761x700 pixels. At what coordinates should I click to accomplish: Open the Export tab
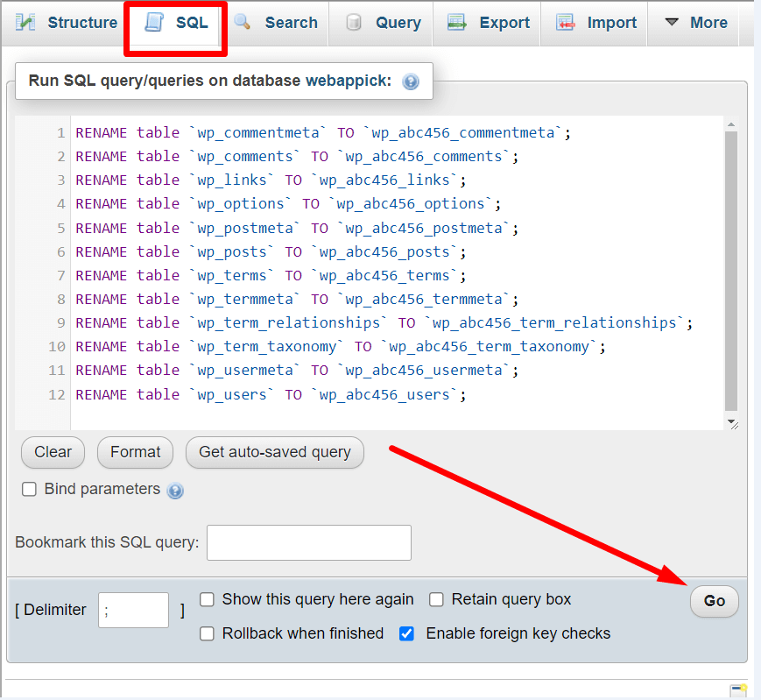point(489,23)
